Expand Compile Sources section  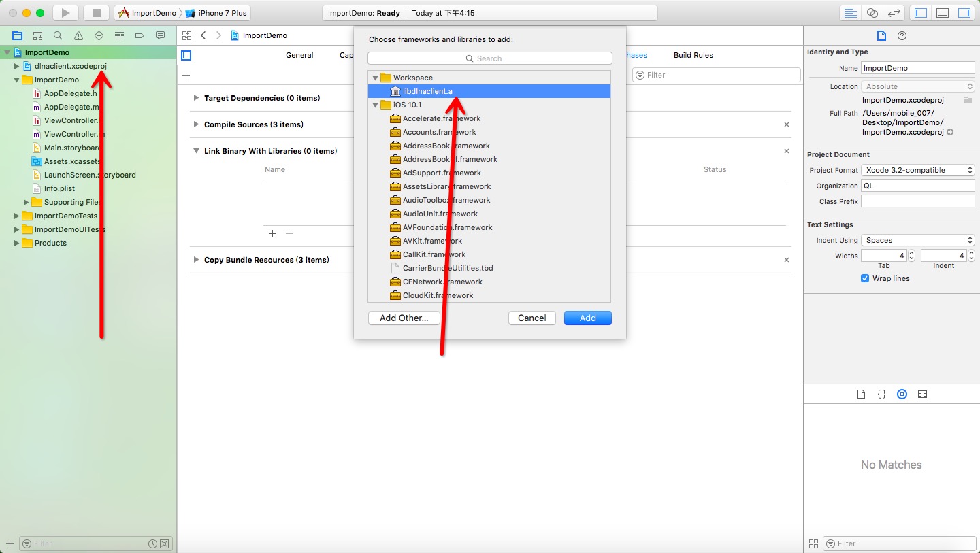point(196,124)
